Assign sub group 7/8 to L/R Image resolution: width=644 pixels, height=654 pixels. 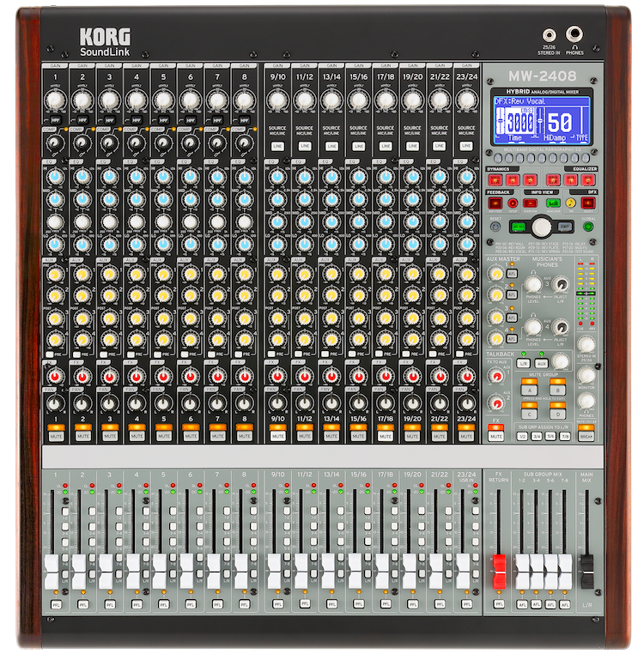pos(565,436)
